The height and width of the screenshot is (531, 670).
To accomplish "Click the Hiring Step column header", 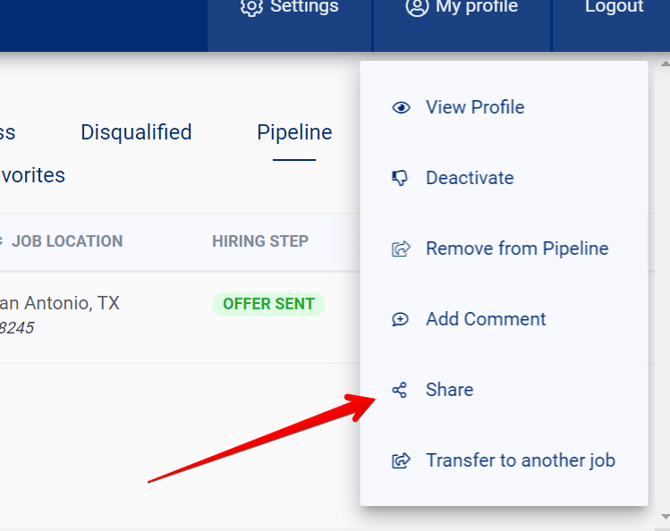I will [x=260, y=241].
